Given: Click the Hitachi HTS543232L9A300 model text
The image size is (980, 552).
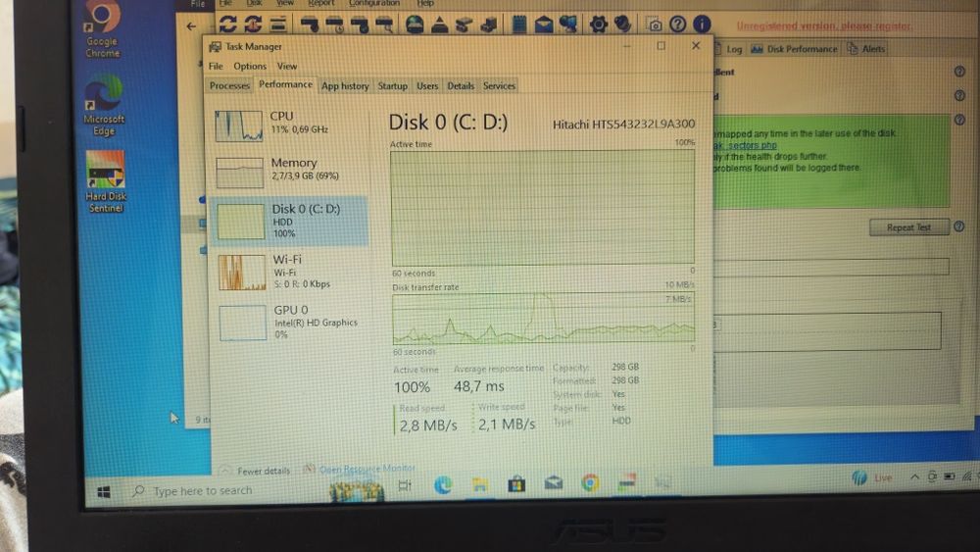Looking at the screenshot, I should (623, 125).
